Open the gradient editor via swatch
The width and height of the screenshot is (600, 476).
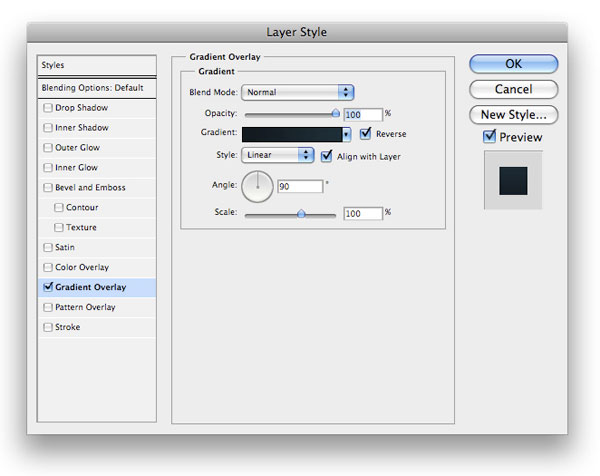pyautogui.click(x=292, y=135)
